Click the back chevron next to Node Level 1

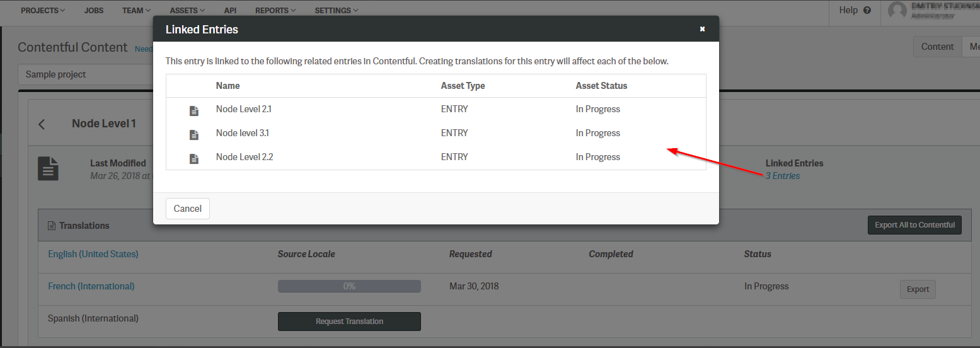(42, 124)
